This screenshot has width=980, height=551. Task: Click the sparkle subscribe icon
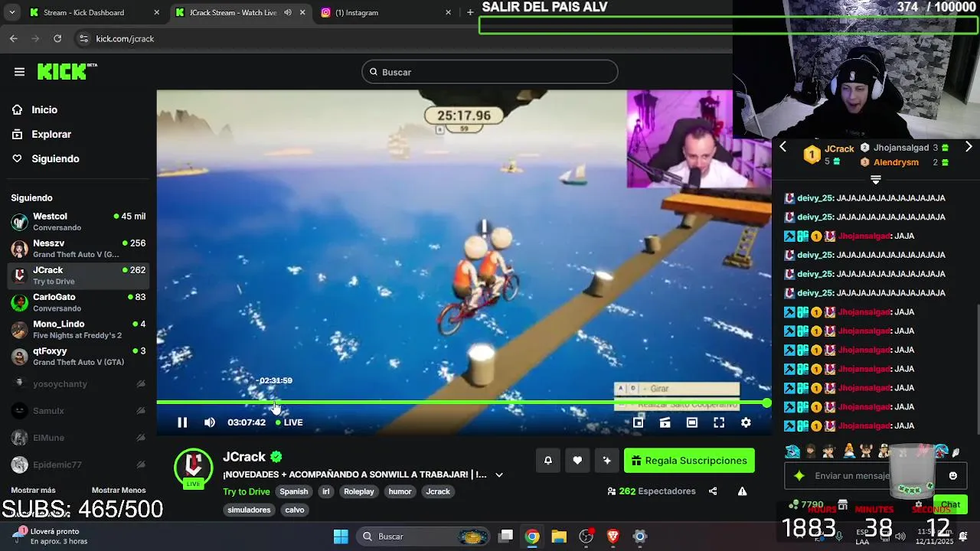tap(607, 460)
